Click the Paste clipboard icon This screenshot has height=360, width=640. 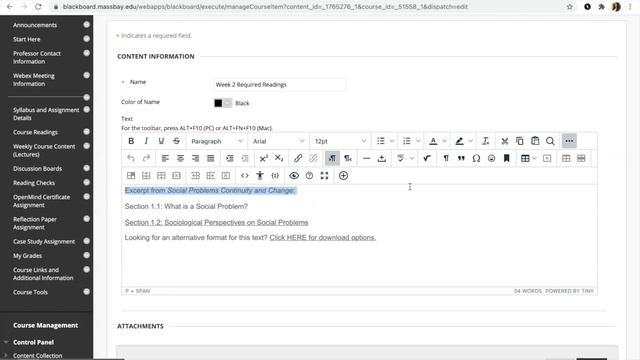pyautogui.click(x=535, y=141)
